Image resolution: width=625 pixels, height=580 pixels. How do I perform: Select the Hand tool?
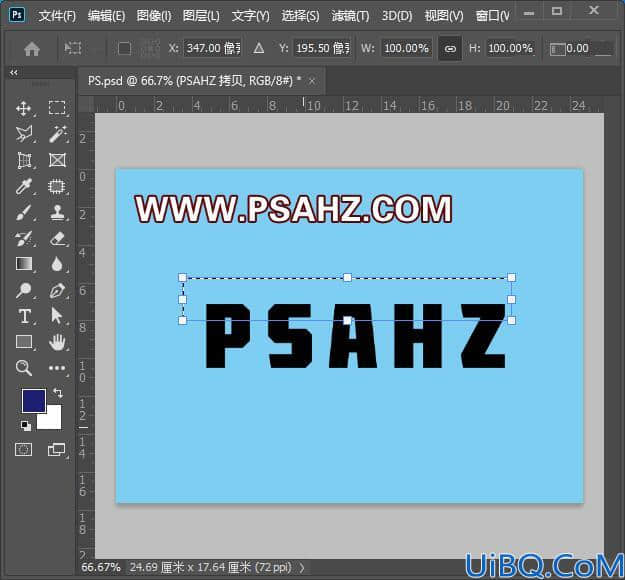click(57, 342)
